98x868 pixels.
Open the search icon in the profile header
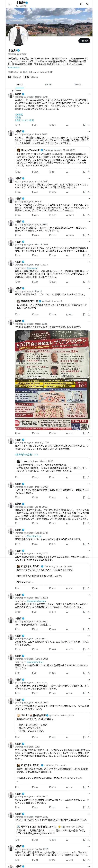click(88, 4)
